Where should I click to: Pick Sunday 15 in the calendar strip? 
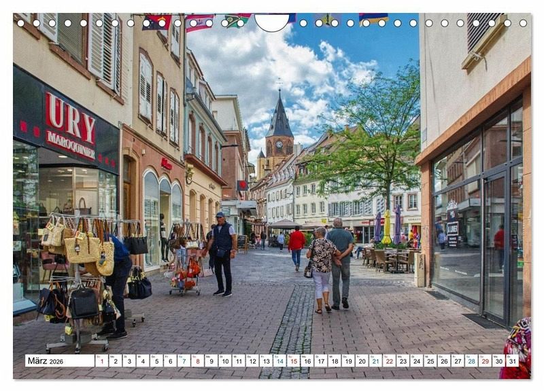tap(294, 361)
